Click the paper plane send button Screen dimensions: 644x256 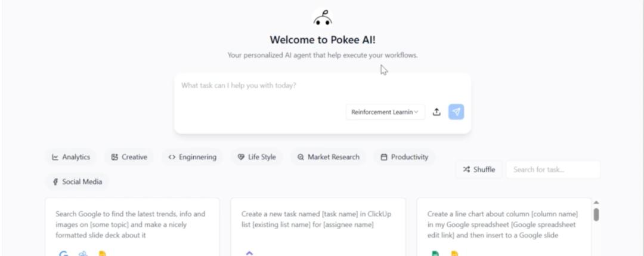[456, 112]
